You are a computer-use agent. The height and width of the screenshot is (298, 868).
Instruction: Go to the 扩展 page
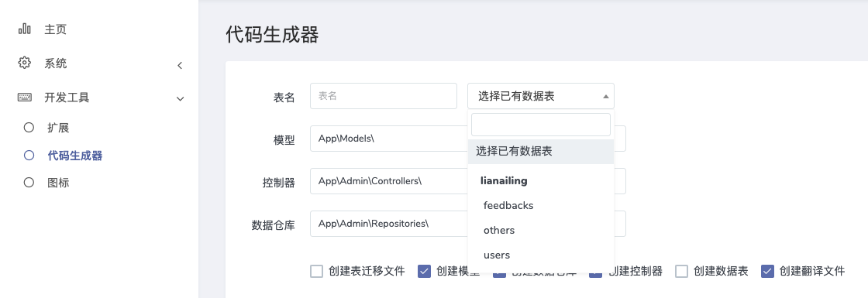pos(58,128)
